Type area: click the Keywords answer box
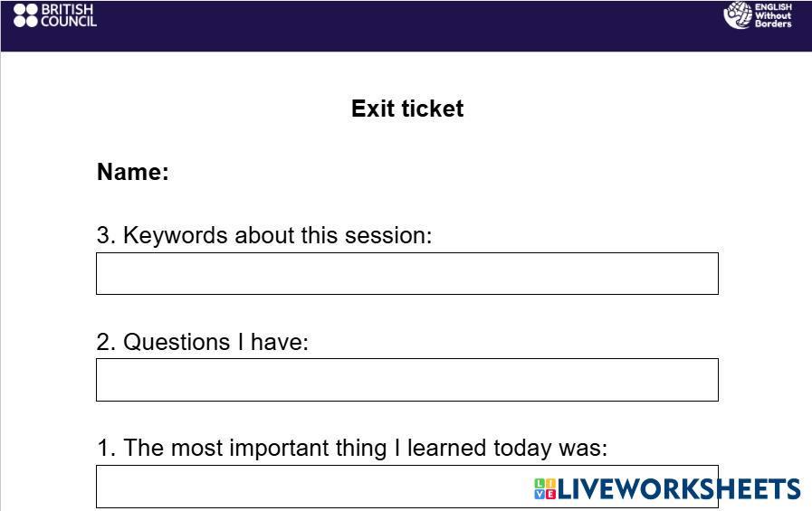Image resolution: width=812 pixels, height=511 pixels. [407, 273]
